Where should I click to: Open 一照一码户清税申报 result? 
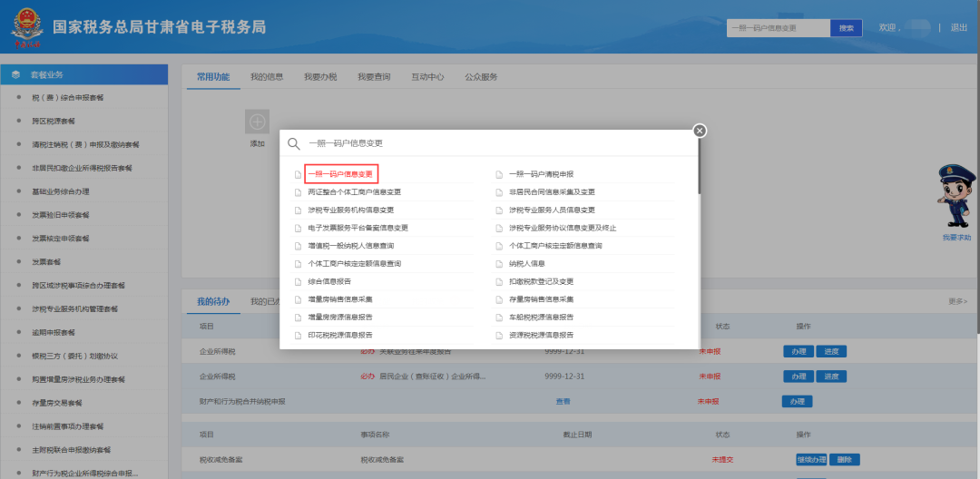click(x=541, y=174)
